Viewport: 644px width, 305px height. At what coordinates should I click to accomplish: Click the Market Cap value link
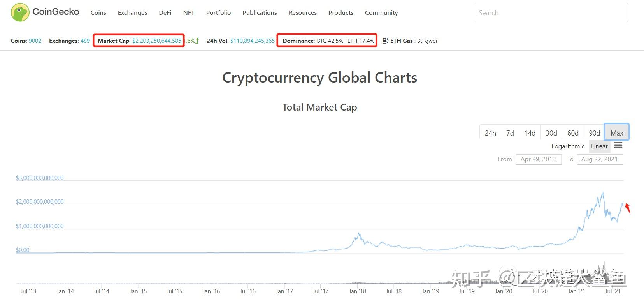pyautogui.click(x=157, y=41)
